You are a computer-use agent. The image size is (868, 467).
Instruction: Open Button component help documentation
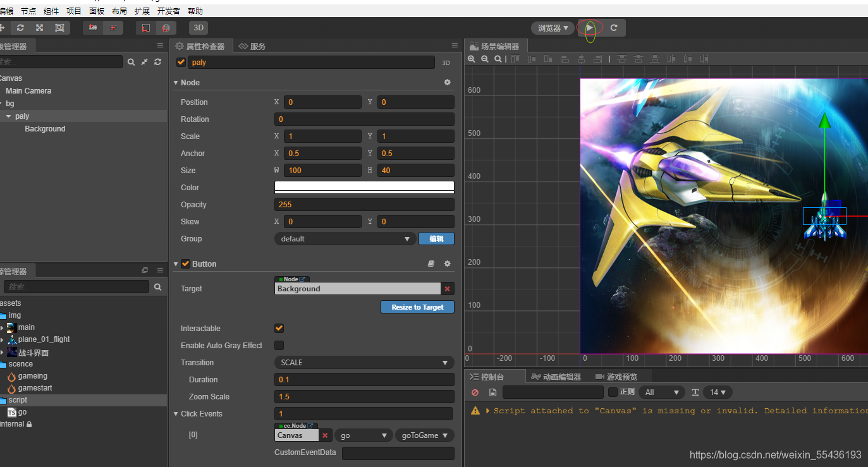[x=431, y=264]
